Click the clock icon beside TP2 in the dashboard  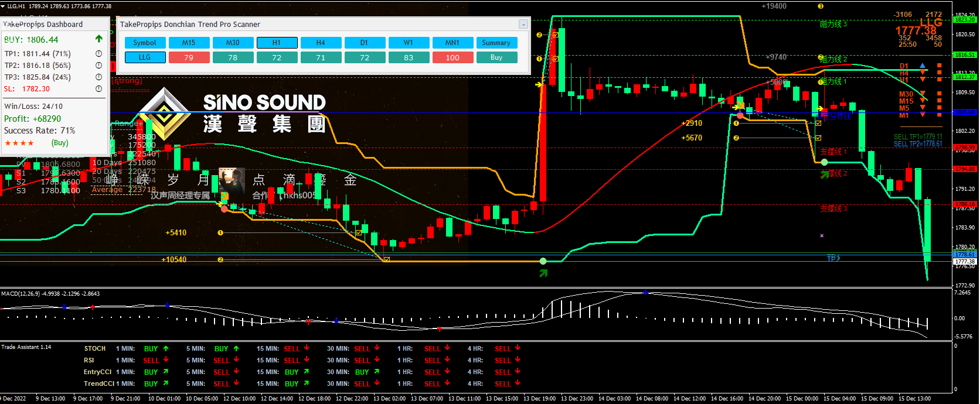(98, 66)
